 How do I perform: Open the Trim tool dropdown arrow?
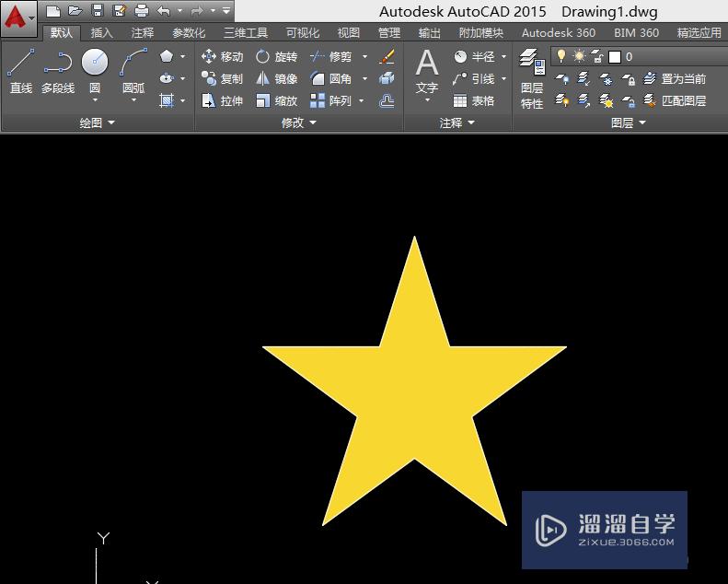(365, 57)
